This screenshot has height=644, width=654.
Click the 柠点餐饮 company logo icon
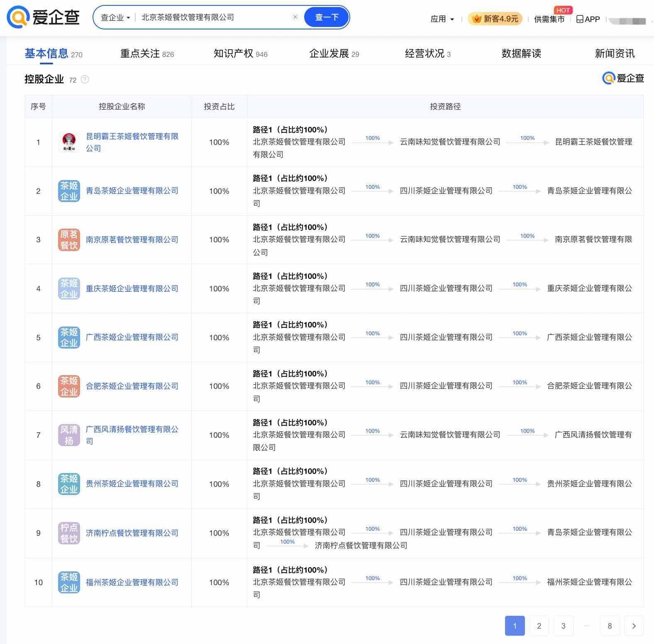click(69, 533)
